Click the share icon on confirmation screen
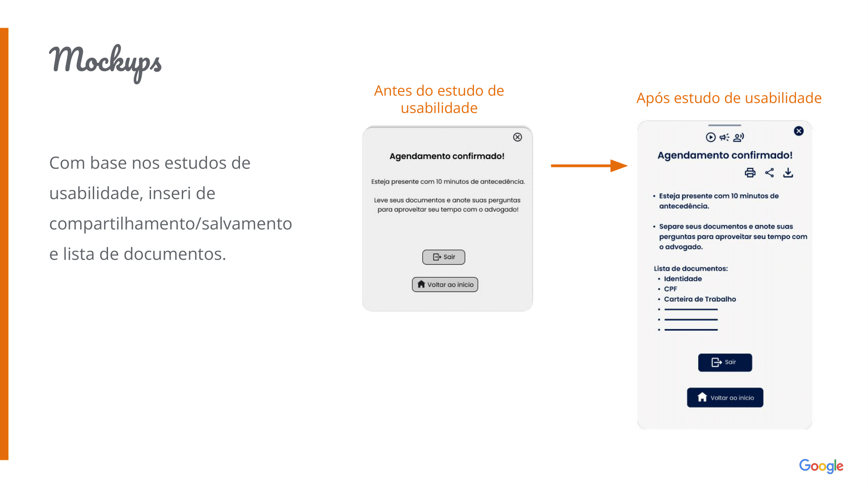The image size is (868, 488). [x=769, y=173]
